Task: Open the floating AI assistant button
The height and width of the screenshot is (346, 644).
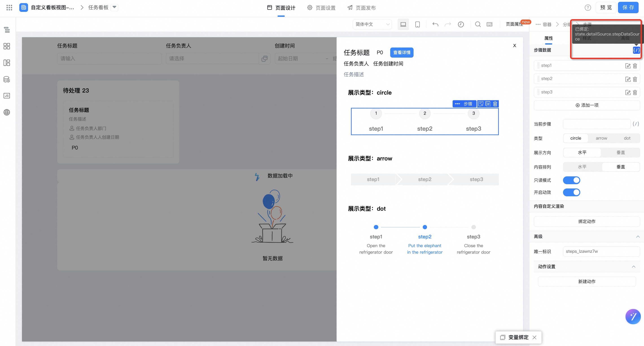Action: 633,317
